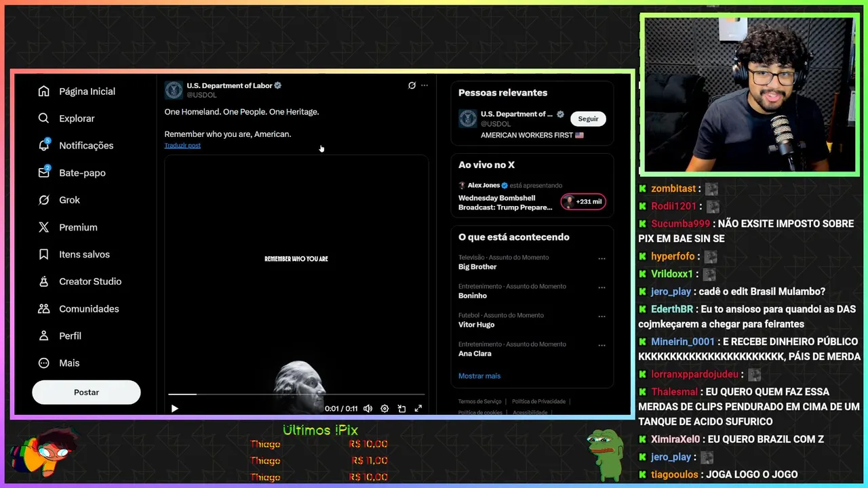Click the X Premium logo icon

tap(44, 227)
